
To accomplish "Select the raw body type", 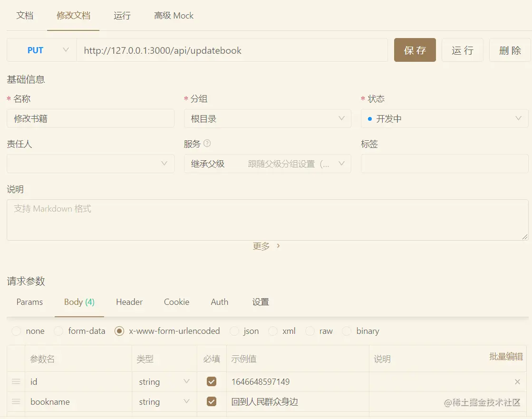I will pyautogui.click(x=310, y=331).
